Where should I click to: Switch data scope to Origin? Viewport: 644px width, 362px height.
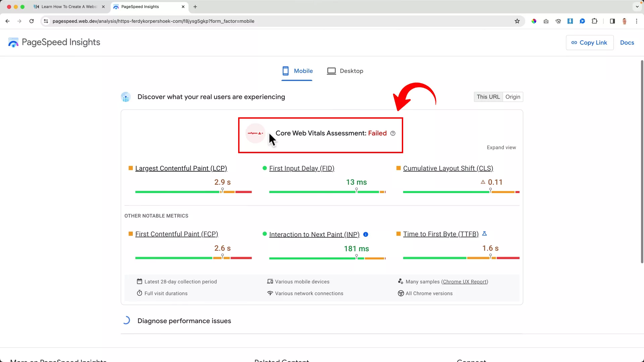tap(513, 97)
